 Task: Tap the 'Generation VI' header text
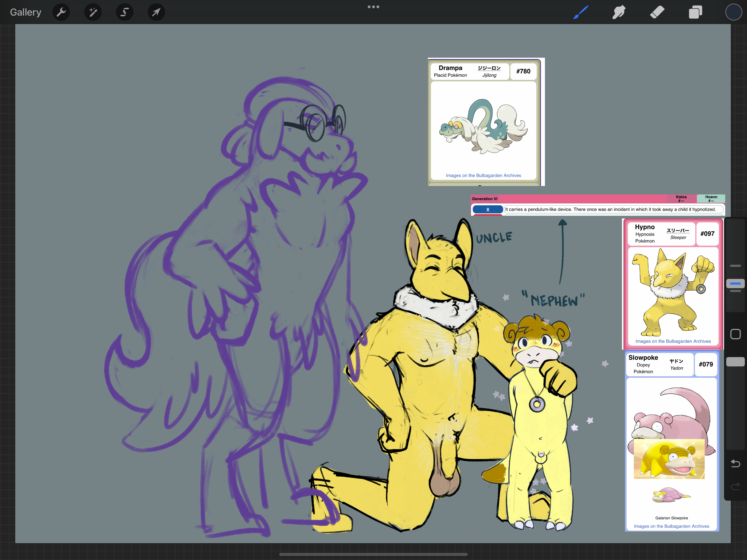tap(484, 199)
